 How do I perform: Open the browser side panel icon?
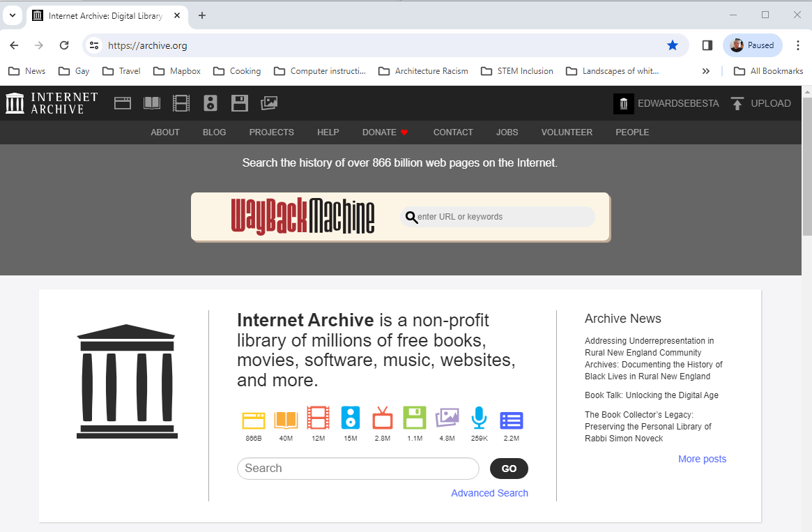707,45
